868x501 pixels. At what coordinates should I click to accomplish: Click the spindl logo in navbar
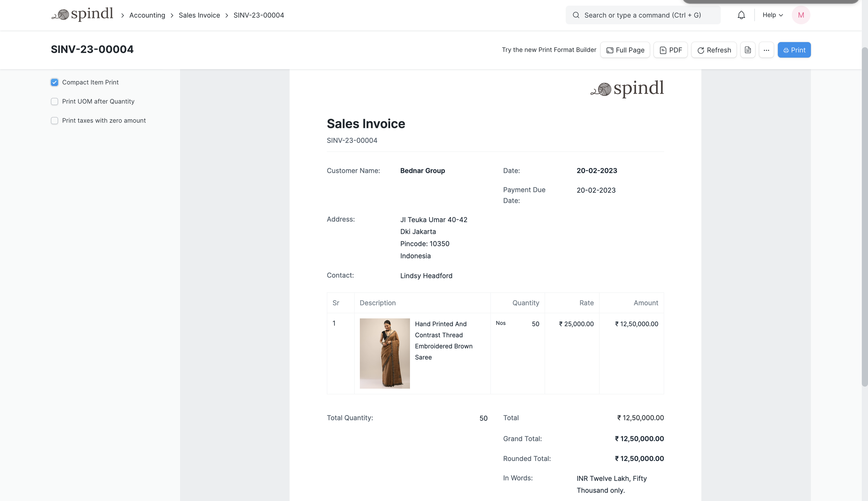pyautogui.click(x=82, y=15)
